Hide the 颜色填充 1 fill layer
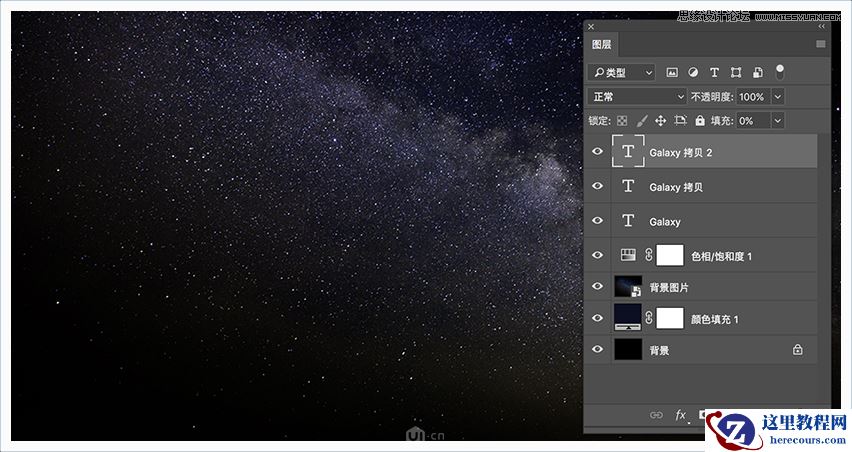The image size is (852, 452). tap(597, 318)
